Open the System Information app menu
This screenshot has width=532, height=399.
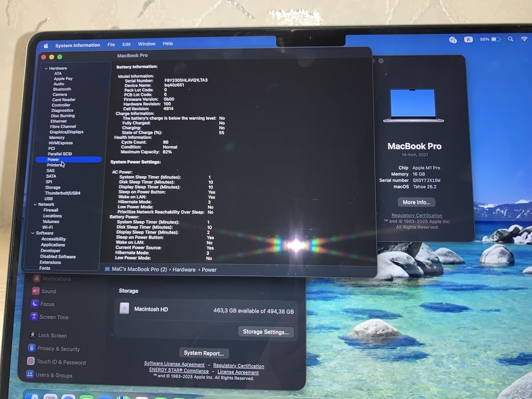[78, 45]
